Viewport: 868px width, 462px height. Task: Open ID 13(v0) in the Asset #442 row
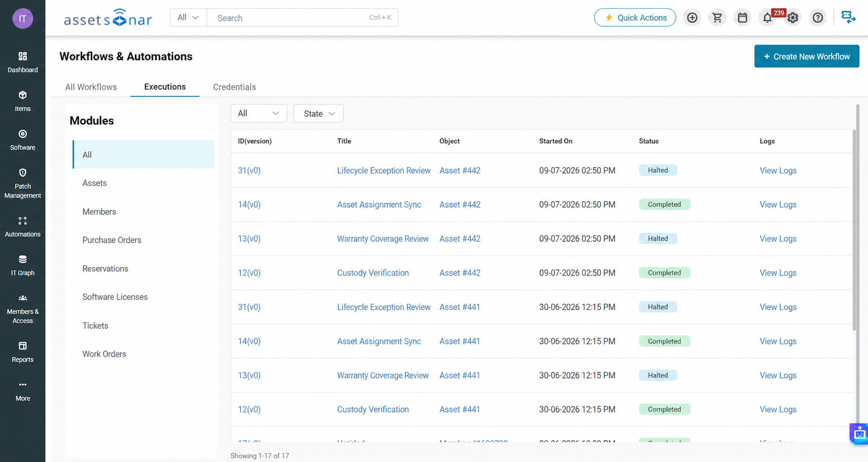point(249,239)
